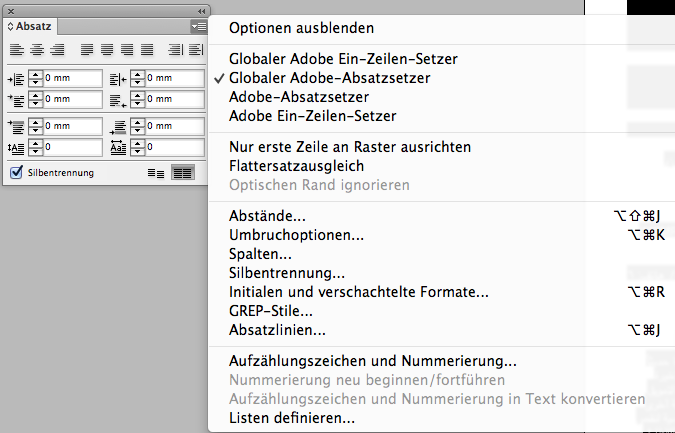675x433 pixels.
Task: Align paragraph text right
Action: coord(57,50)
